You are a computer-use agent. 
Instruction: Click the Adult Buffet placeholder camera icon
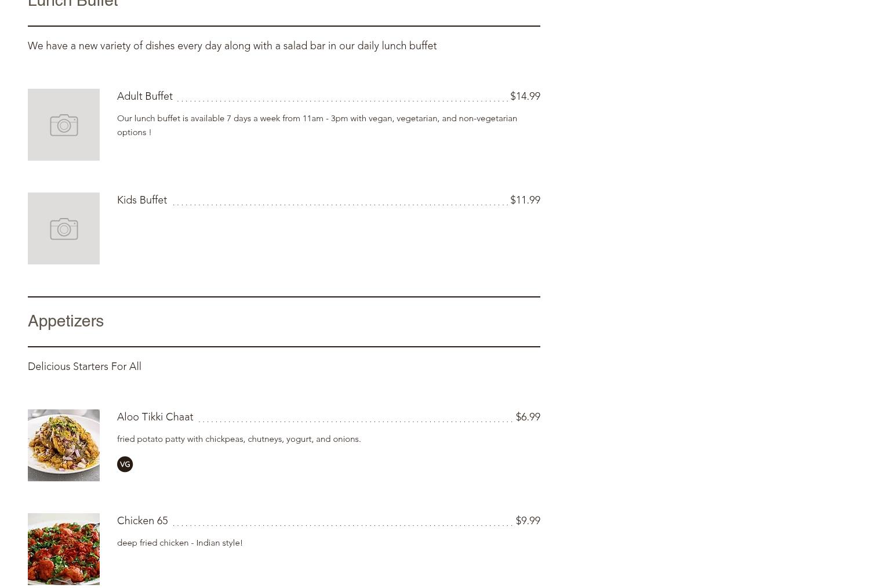[x=64, y=125]
